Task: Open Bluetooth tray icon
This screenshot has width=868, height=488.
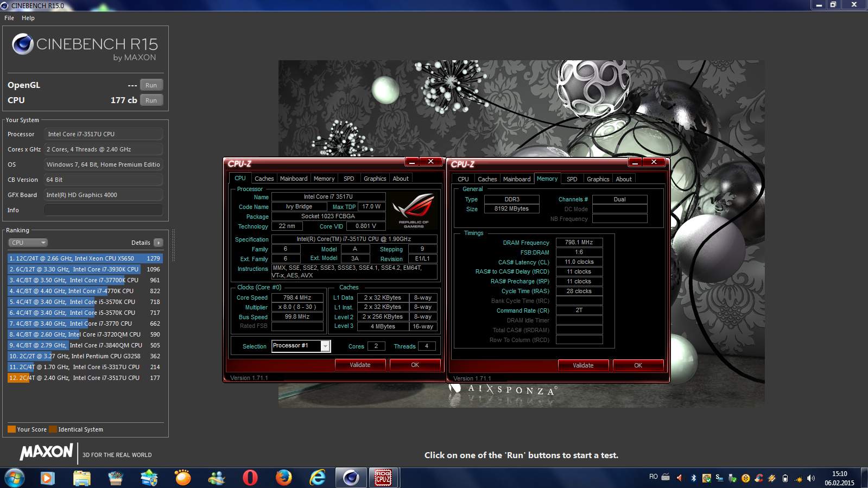Action: [693, 478]
